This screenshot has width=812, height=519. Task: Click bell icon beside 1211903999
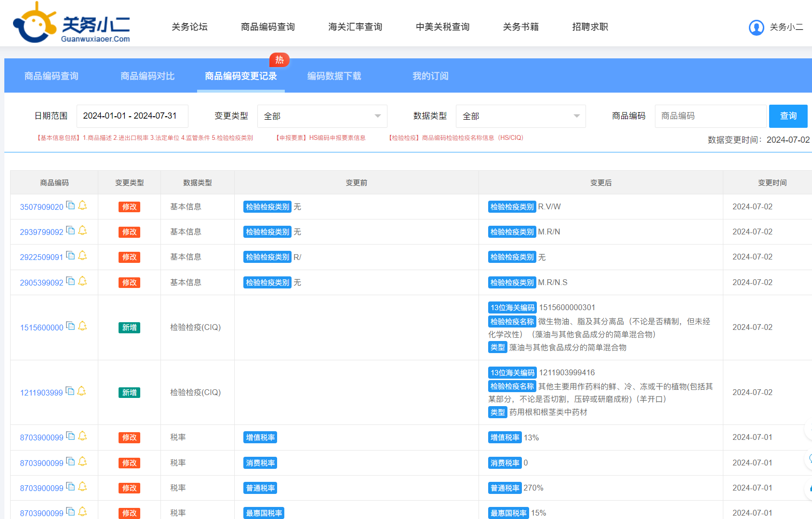pyautogui.click(x=81, y=391)
